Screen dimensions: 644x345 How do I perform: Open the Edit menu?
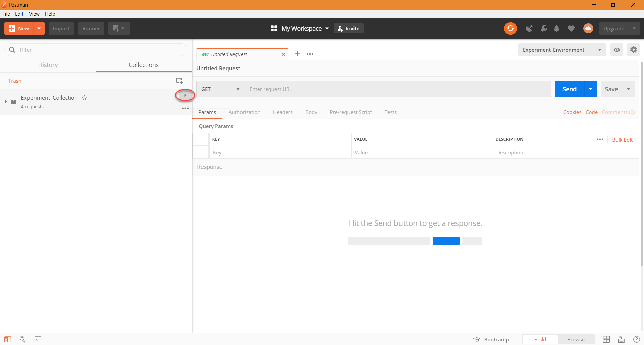tap(19, 14)
